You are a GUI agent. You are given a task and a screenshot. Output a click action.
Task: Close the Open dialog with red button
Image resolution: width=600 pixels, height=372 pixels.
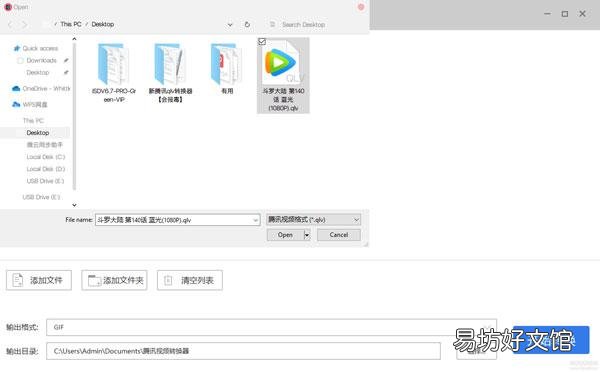click(x=361, y=7)
